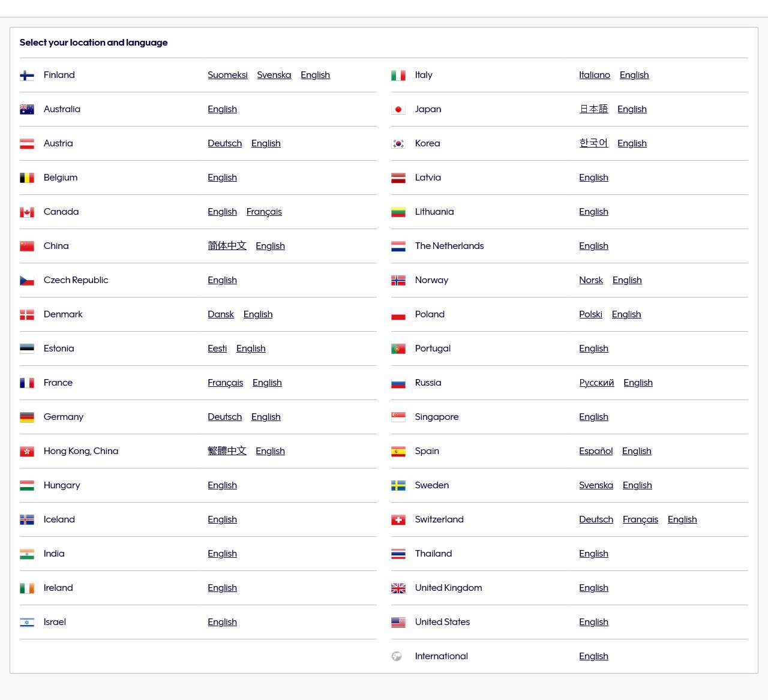
Task: Click the Japan flag icon
Action: pos(398,110)
